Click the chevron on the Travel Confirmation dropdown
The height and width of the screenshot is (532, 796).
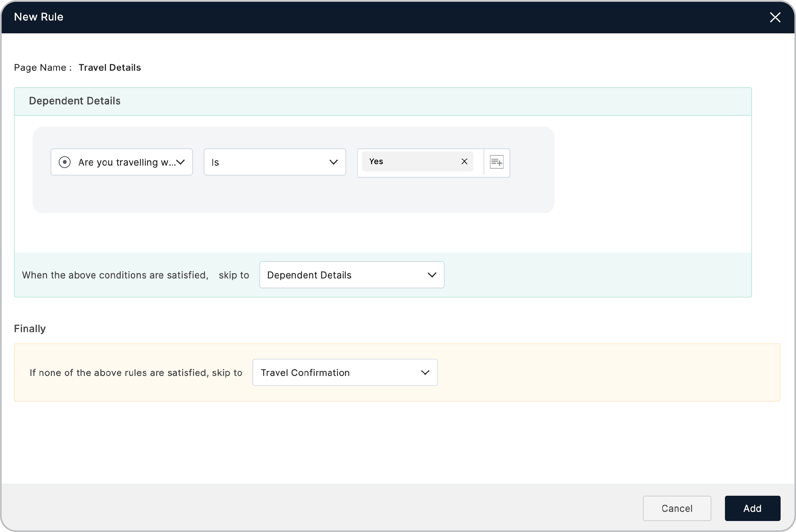pyautogui.click(x=425, y=372)
